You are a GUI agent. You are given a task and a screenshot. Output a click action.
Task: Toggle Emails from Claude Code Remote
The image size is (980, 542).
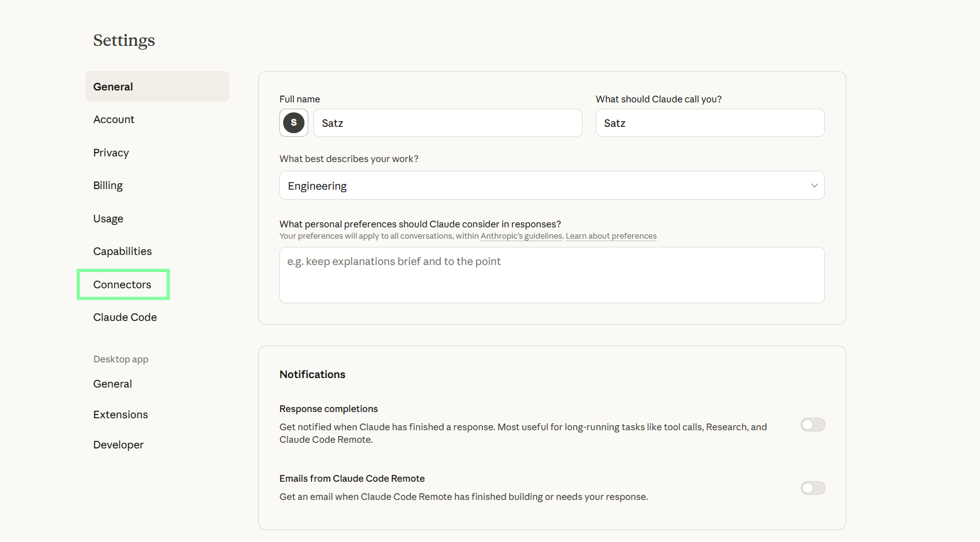812,488
